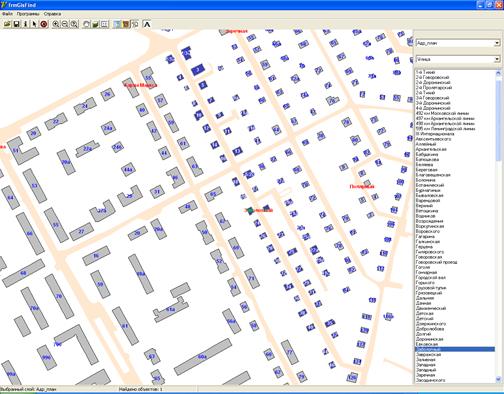Open the Файл menu
Viewport: 504px width, 394px height.
coord(7,14)
